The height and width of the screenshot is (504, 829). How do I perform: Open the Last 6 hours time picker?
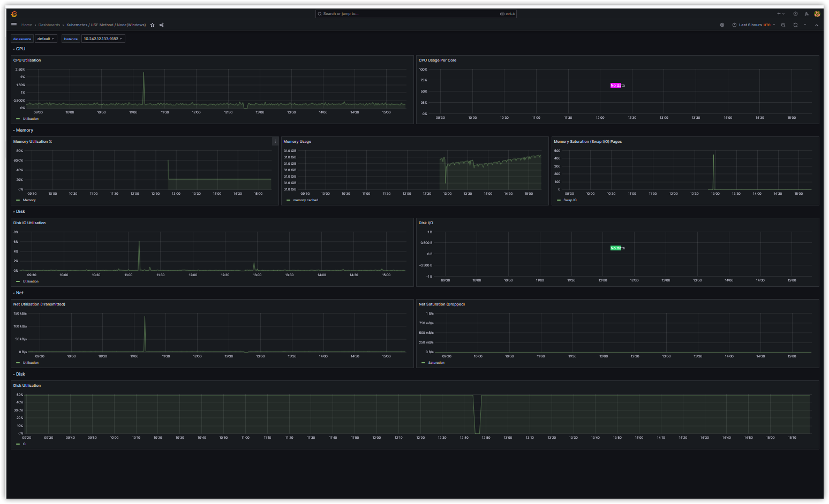[752, 25]
